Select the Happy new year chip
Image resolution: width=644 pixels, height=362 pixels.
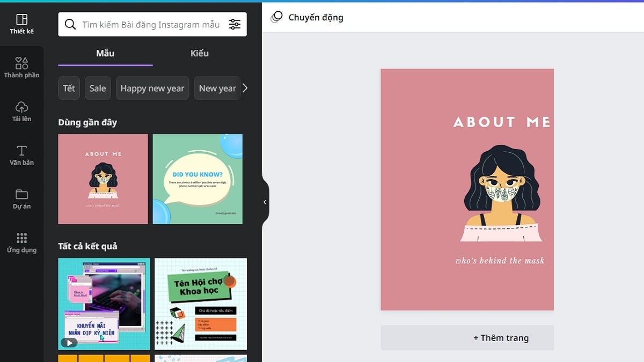[152, 88]
